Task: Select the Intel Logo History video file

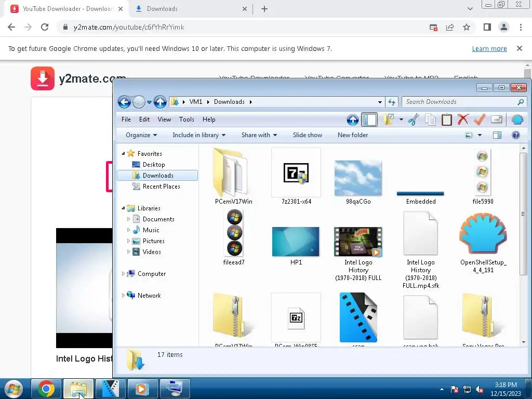Action: coord(358,254)
